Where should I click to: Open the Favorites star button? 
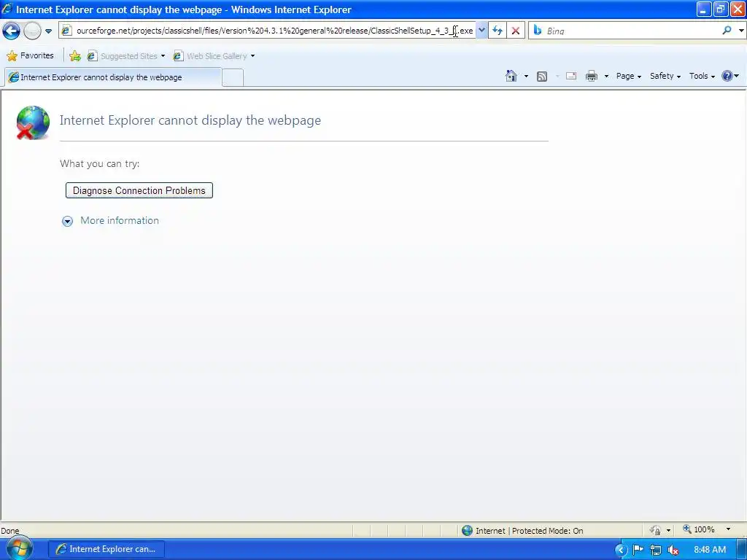(x=30, y=55)
